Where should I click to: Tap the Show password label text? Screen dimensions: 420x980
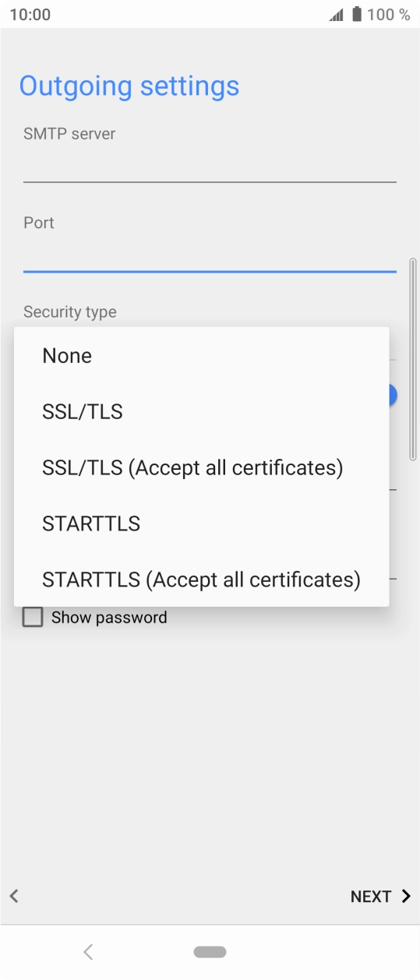[x=109, y=618]
